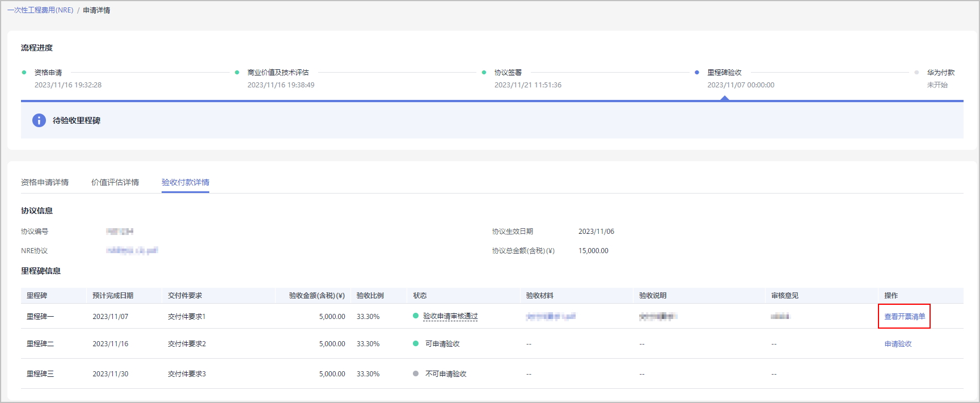
Task: Click the blurred 验收说明 text for 里程碑一
Action: [x=658, y=316]
